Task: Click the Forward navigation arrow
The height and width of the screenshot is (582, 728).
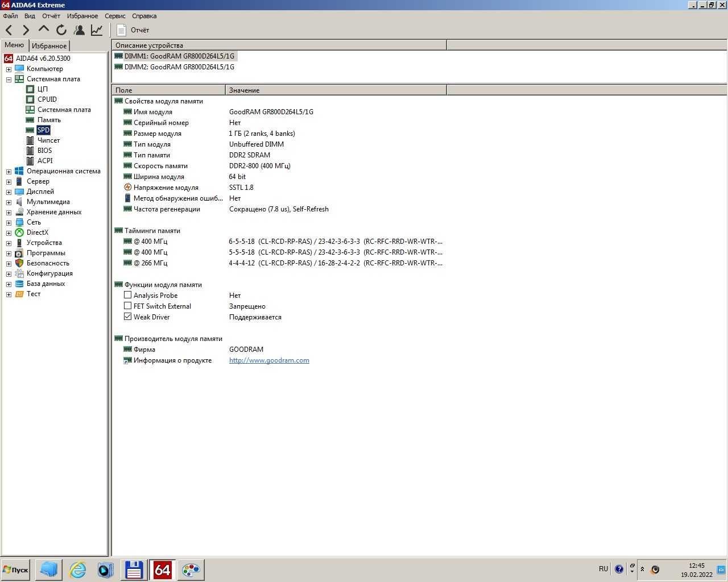Action: pyautogui.click(x=26, y=30)
